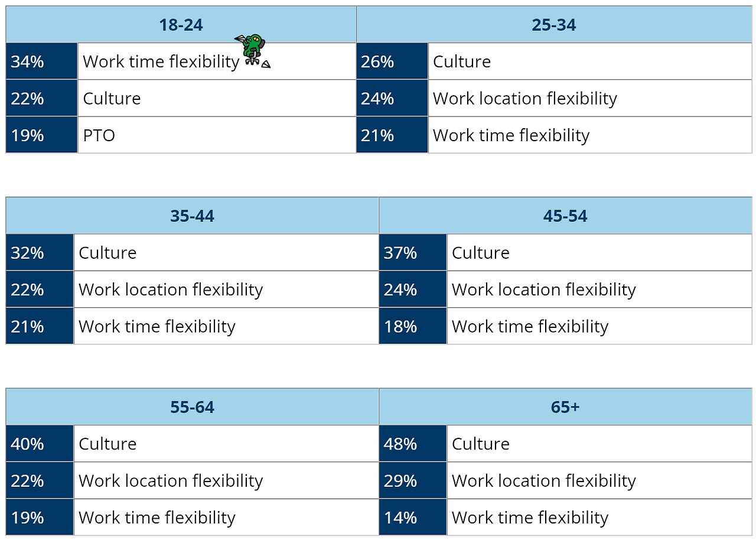The image size is (756, 540).
Task: Click the 45-54 age group header
Action: point(565,216)
